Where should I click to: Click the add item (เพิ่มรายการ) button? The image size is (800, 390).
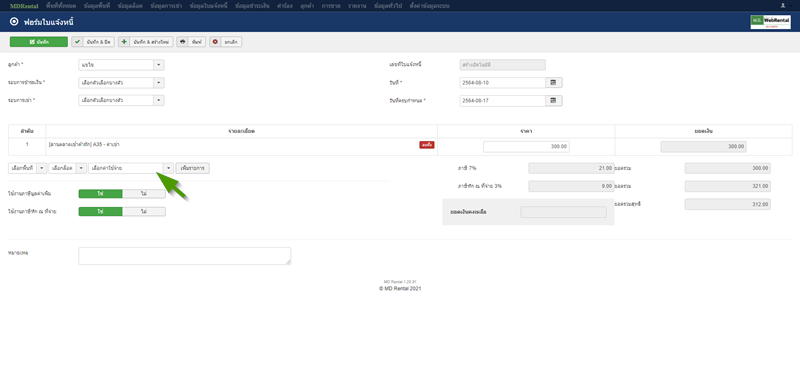(192, 168)
